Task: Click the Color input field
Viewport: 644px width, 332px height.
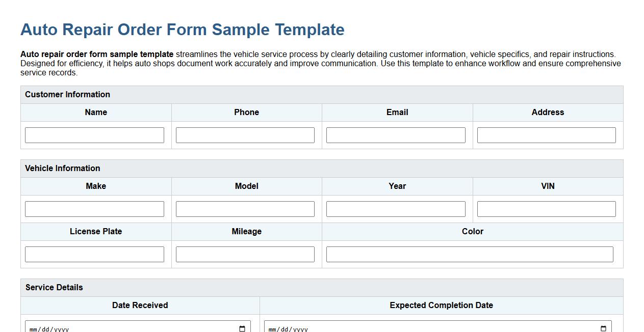Action: (470, 254)
